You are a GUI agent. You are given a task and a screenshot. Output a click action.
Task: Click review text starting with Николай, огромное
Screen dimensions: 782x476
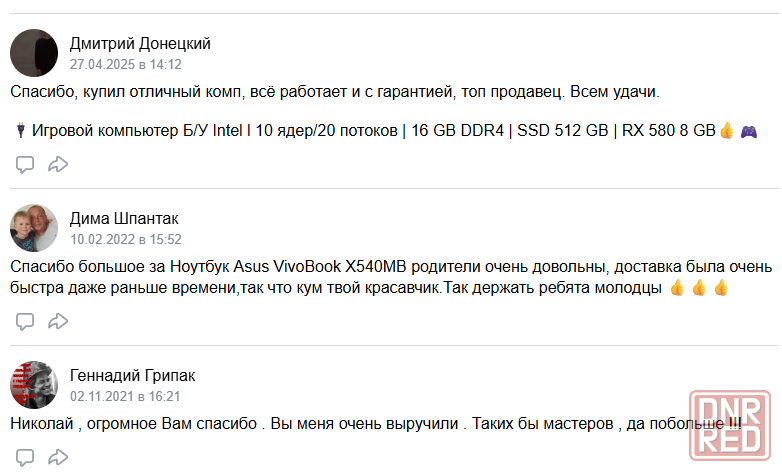point(376,424)
